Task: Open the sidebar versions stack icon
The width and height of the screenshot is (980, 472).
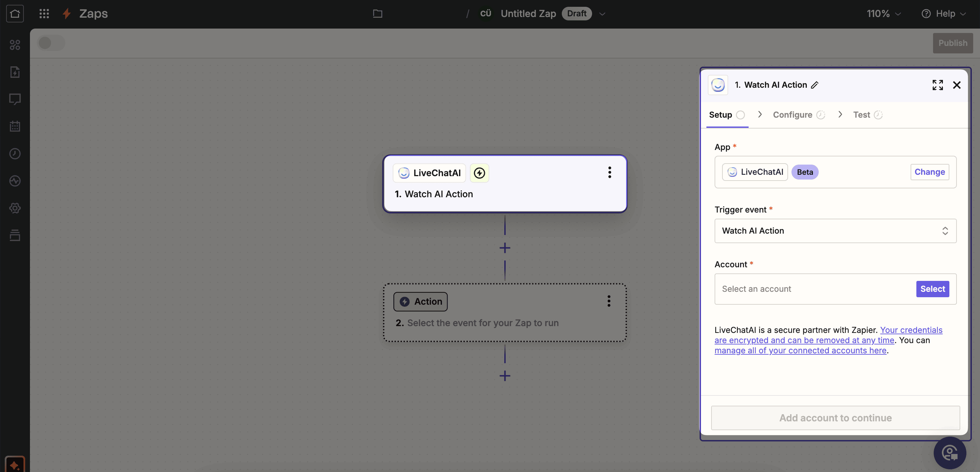Action: click(x=15, y=235)
